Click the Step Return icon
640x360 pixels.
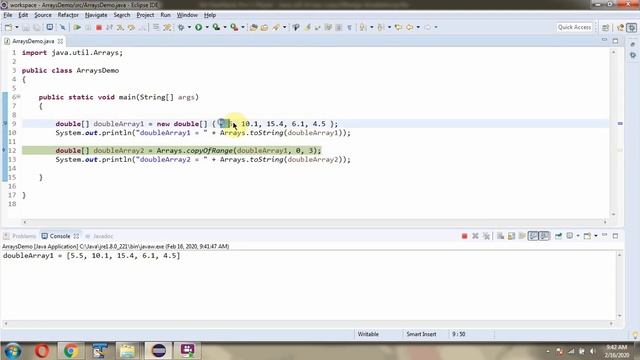142,27
